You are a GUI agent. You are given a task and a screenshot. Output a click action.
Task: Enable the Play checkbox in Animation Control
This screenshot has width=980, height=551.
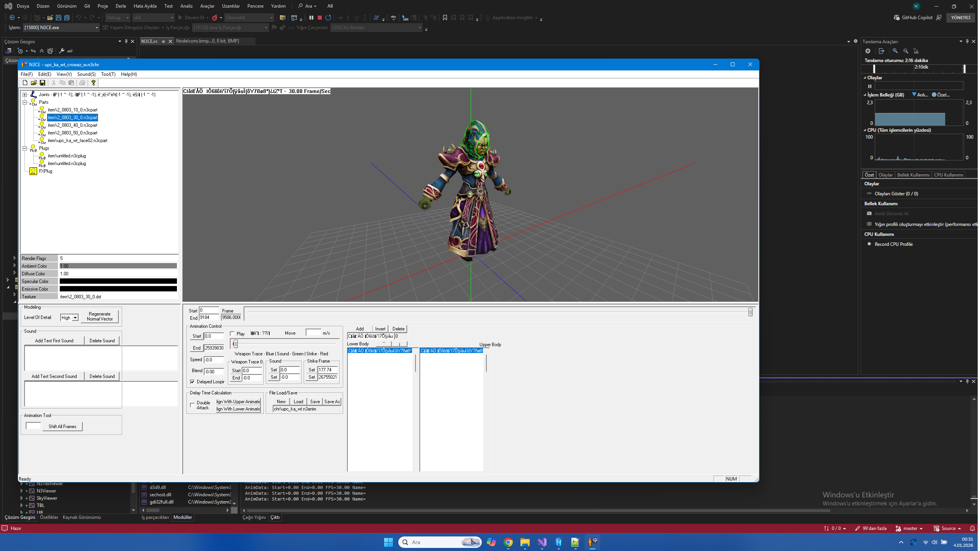[232, 334]
